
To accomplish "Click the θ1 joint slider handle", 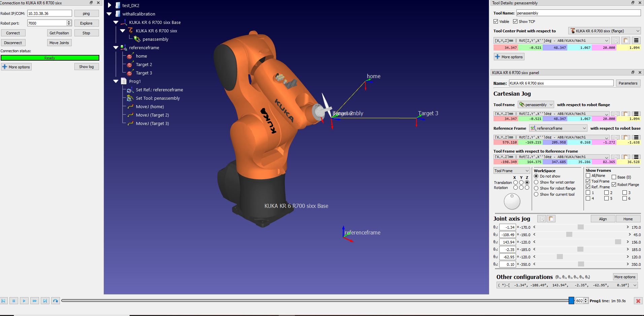I will pos(580,227).
